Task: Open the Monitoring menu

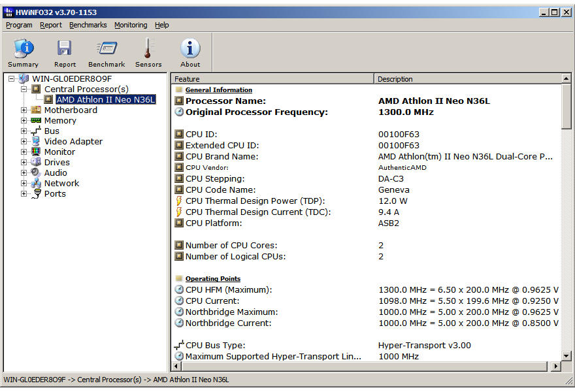Action: point(131,25)
